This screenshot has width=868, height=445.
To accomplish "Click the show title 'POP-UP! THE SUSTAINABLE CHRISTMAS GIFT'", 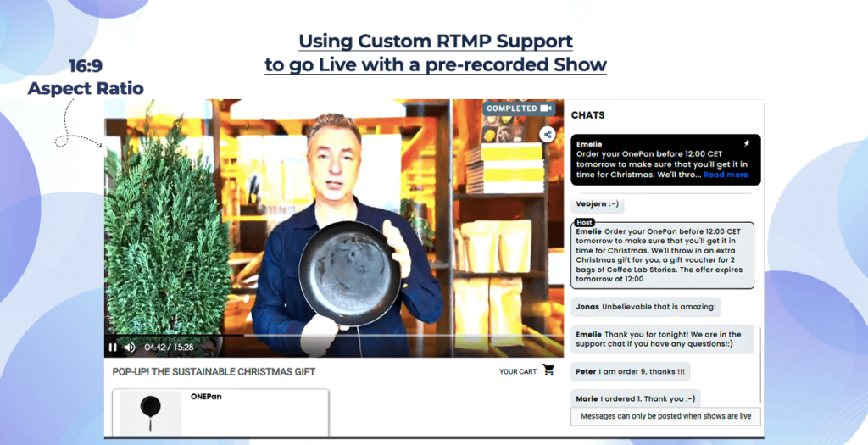I will (214, 371).
